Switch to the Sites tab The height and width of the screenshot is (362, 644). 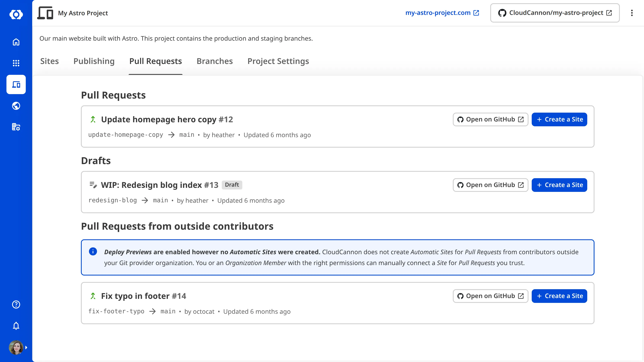click(50, 61)
